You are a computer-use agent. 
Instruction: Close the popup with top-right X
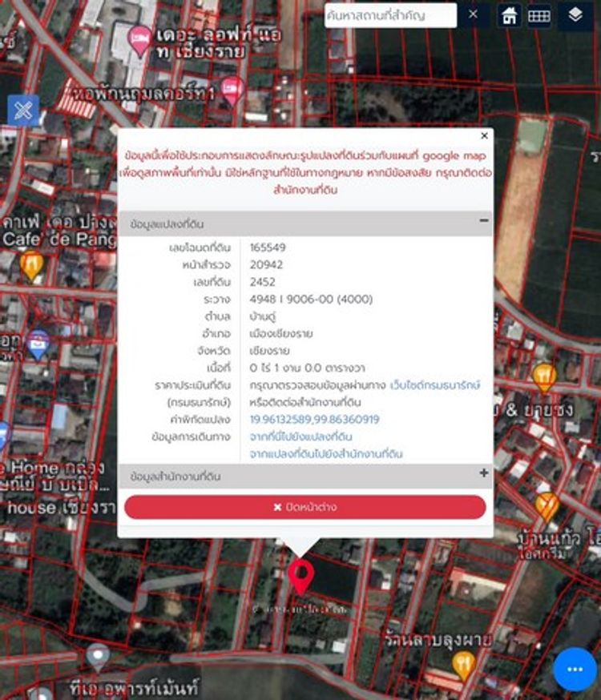pos(484,136)
